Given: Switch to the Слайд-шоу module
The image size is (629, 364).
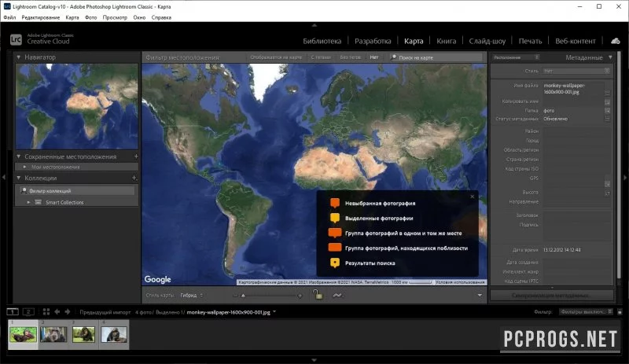Looking at the screenshot, I should tap(487, 41).
